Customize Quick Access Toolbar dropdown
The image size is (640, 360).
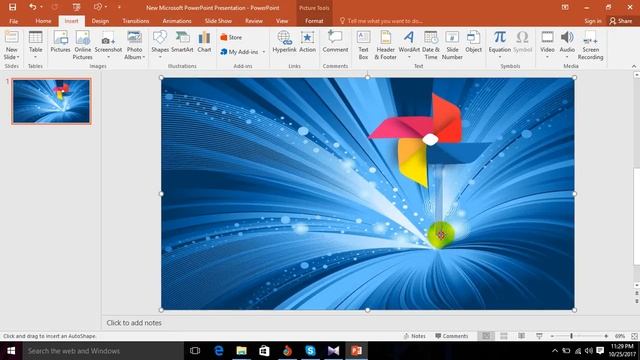119,7
